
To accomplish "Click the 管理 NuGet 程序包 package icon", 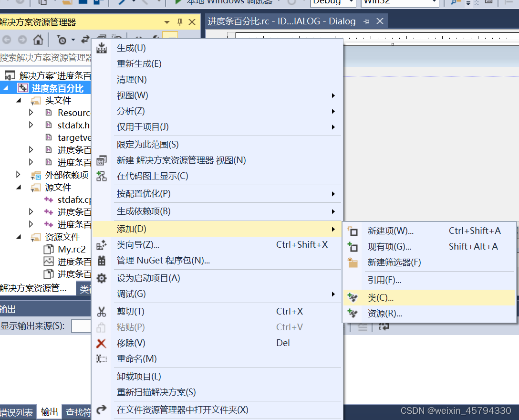I will coord(102,262).
